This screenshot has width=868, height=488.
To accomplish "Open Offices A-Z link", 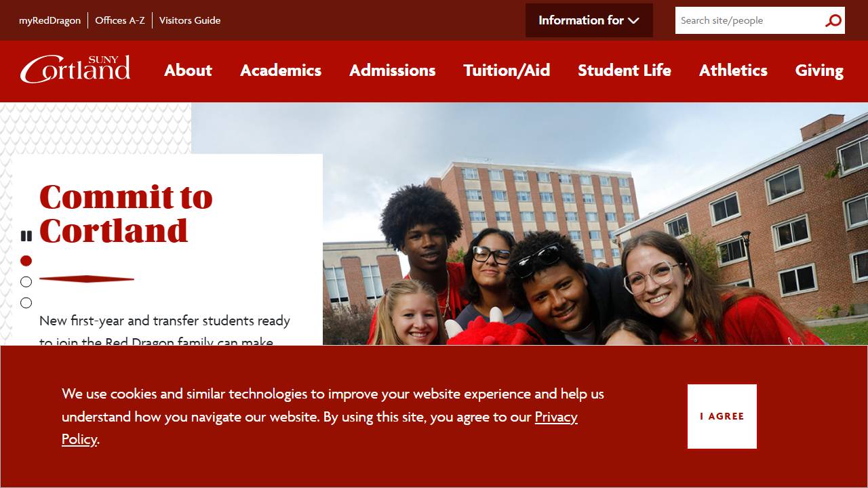I will point(120,20).
